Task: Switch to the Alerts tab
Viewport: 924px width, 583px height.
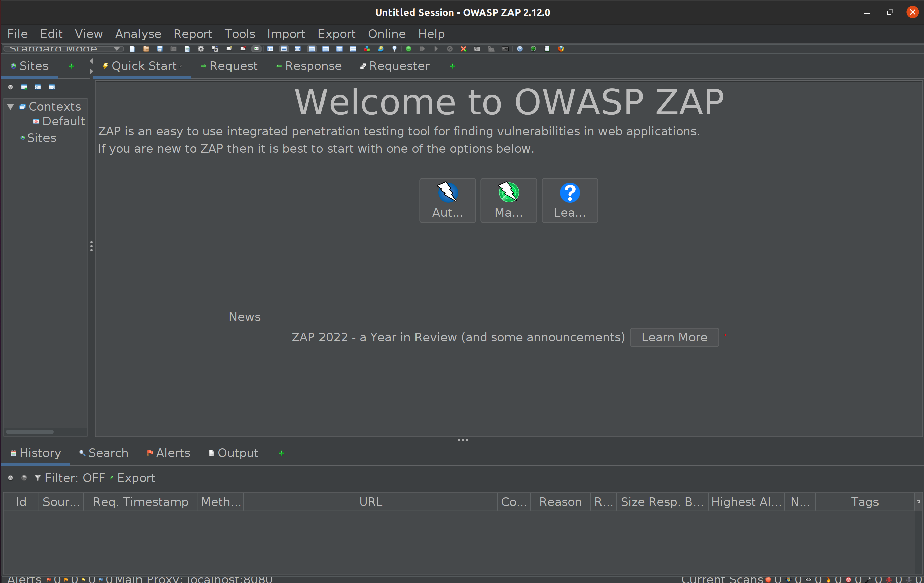Action: coord(169,453)
